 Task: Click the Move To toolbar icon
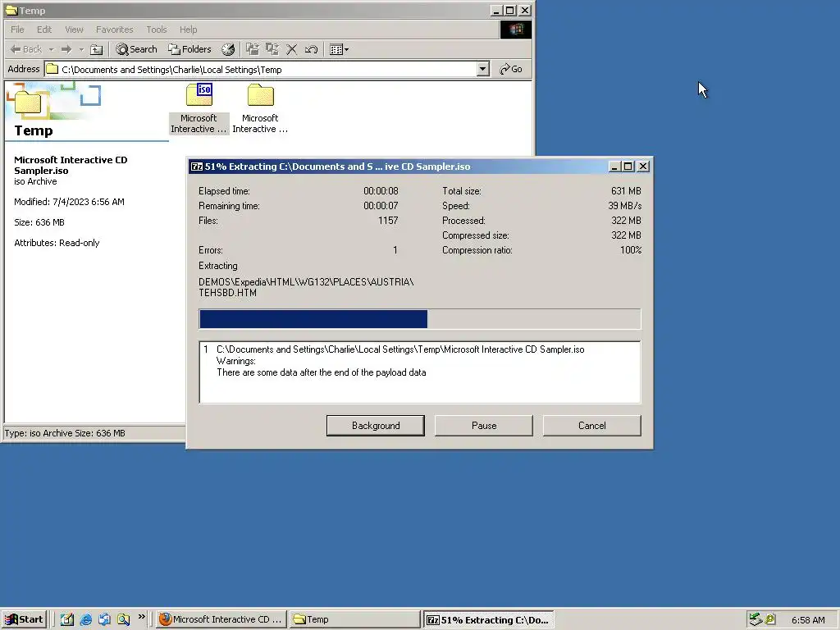(253, 49)
